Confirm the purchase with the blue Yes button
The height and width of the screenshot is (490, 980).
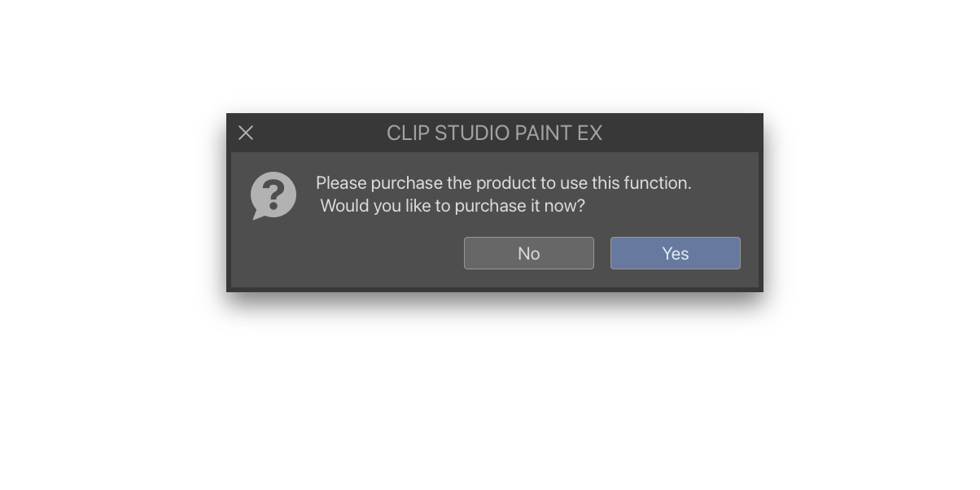point(675,253)
